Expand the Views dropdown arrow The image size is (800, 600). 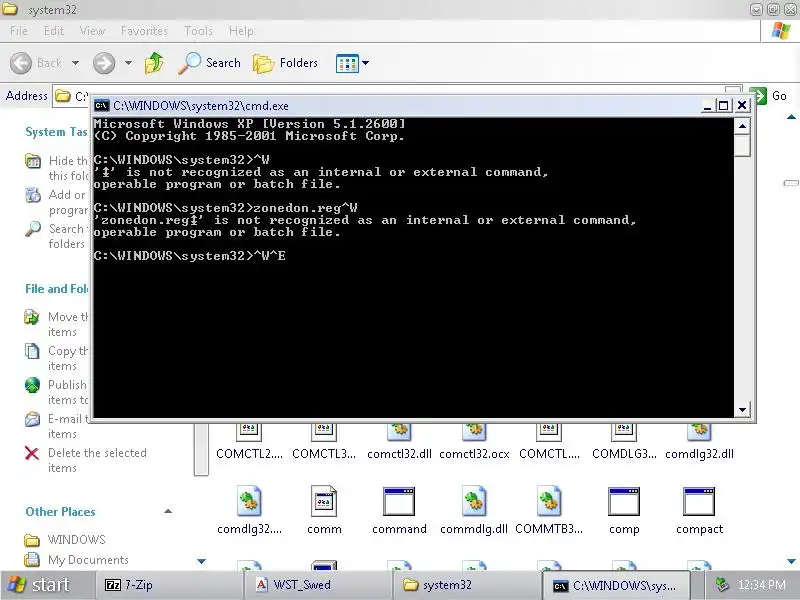click(365, 63)
